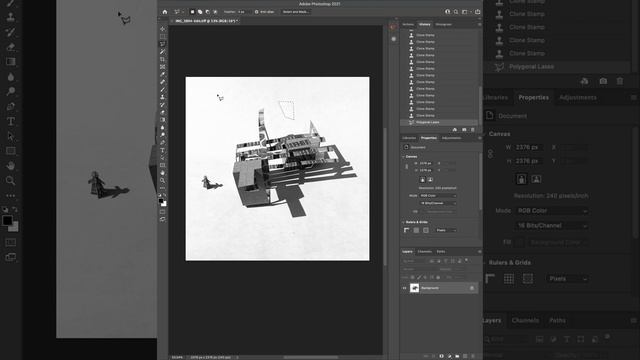Image resolution: width=640 pixels, height=360 pixels.
Task: Toggle the width-height link icon in the center Properties panel
Action: pos(407,167)
